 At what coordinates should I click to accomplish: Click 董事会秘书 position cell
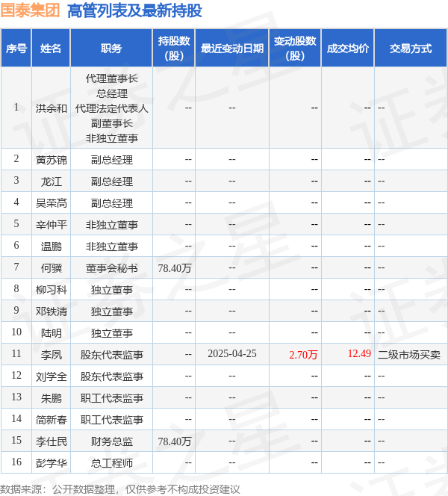[111, 268]
